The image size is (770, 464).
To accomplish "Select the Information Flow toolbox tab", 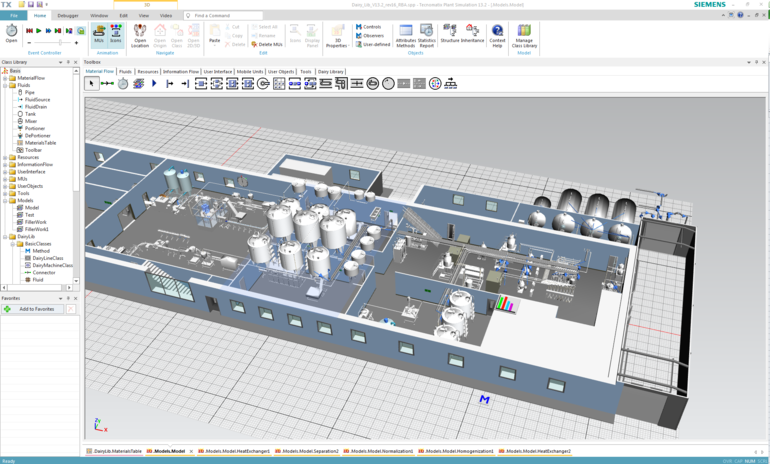I will coord(181,72).
